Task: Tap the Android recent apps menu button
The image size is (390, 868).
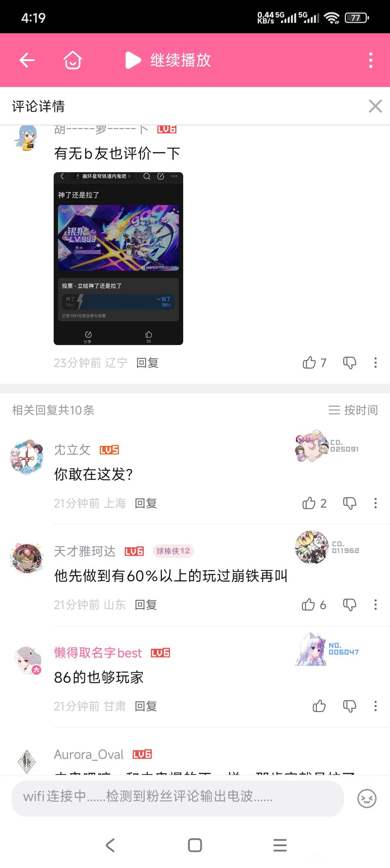Action: click(280, 845)
